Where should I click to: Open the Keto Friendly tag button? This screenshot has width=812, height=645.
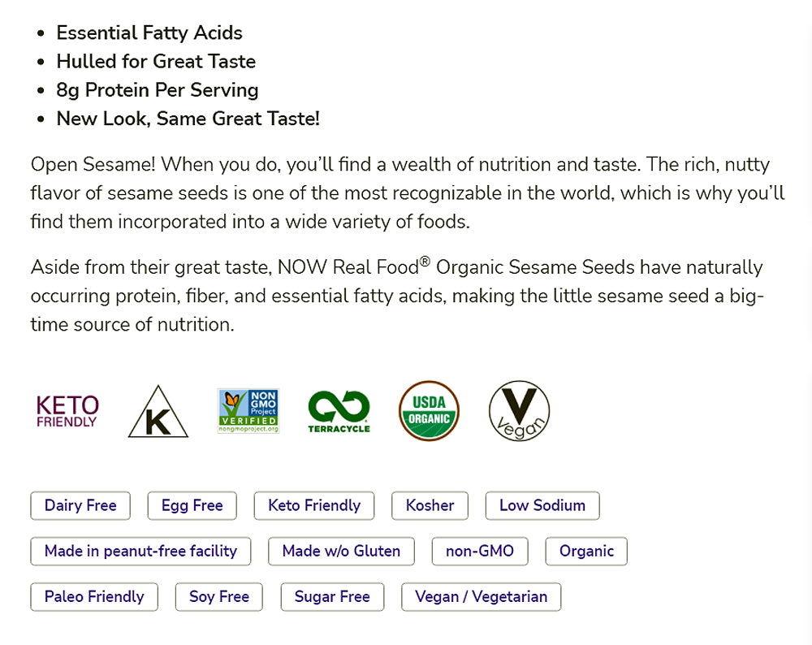[x=314, y=505]
